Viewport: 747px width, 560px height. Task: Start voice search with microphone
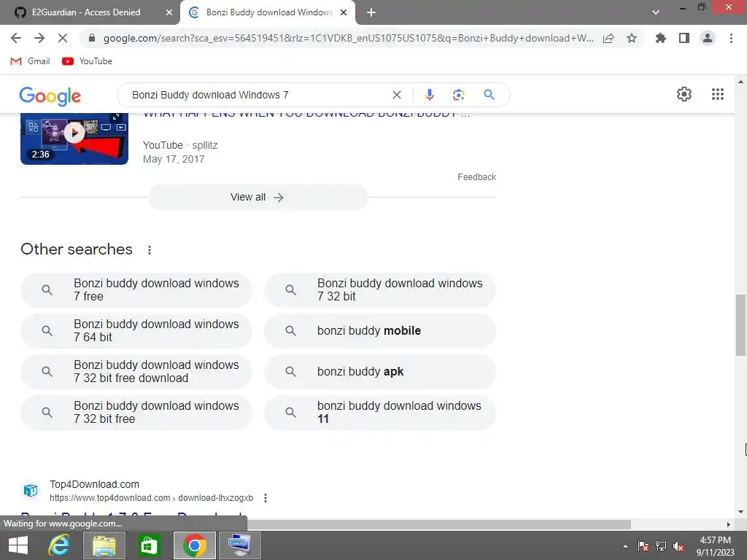tap(429, 95)
